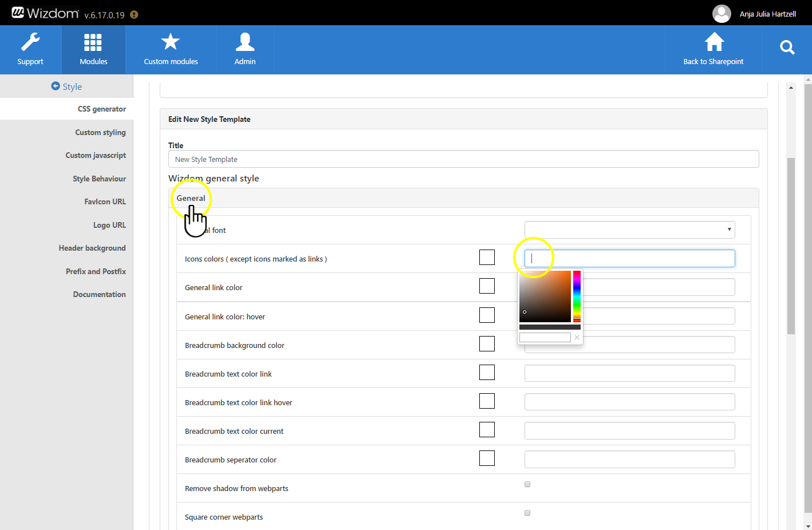This screenshot has width=812, height=530.
Task: Close the color picker with X
Action: pos(577,338)
